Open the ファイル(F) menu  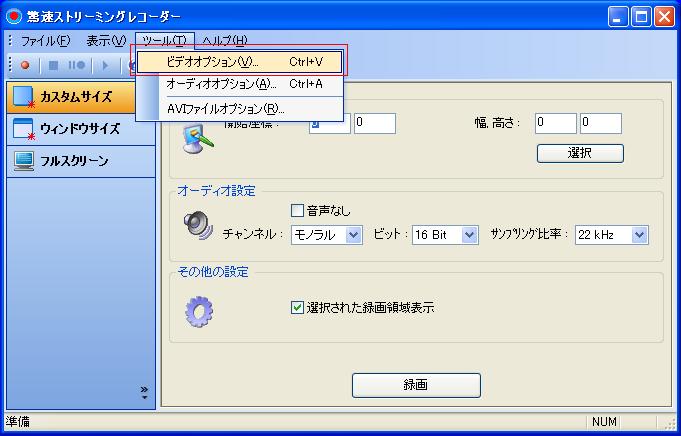point(45,41)
